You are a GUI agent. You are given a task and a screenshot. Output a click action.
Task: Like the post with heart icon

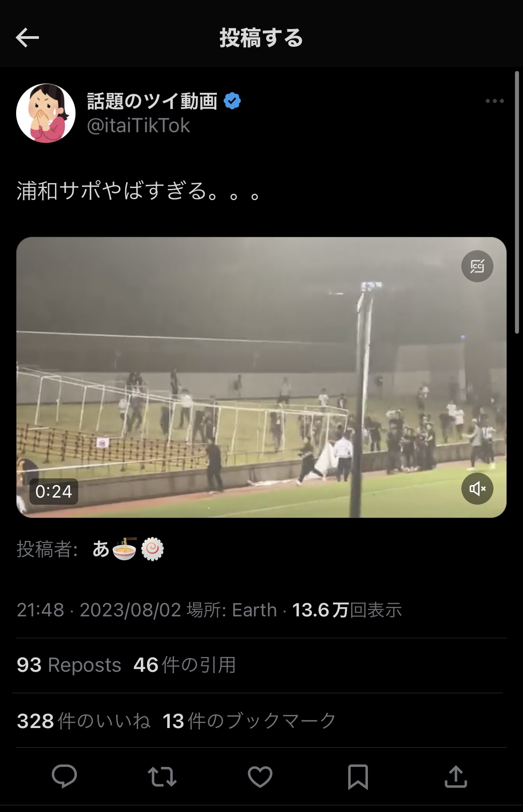click(260, 776)
